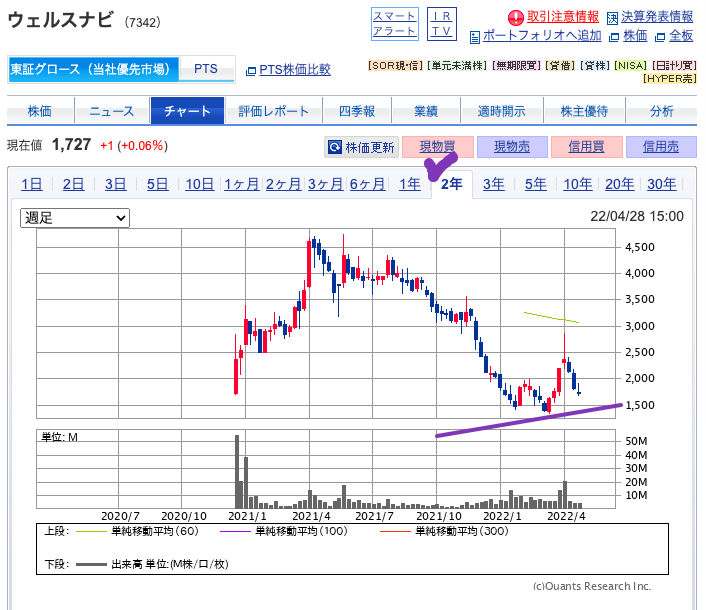Image resolution: width=706 pixels, height=610 pixels.
Task: Open the 適時開示 tab
Action: (x=502, y=111)
